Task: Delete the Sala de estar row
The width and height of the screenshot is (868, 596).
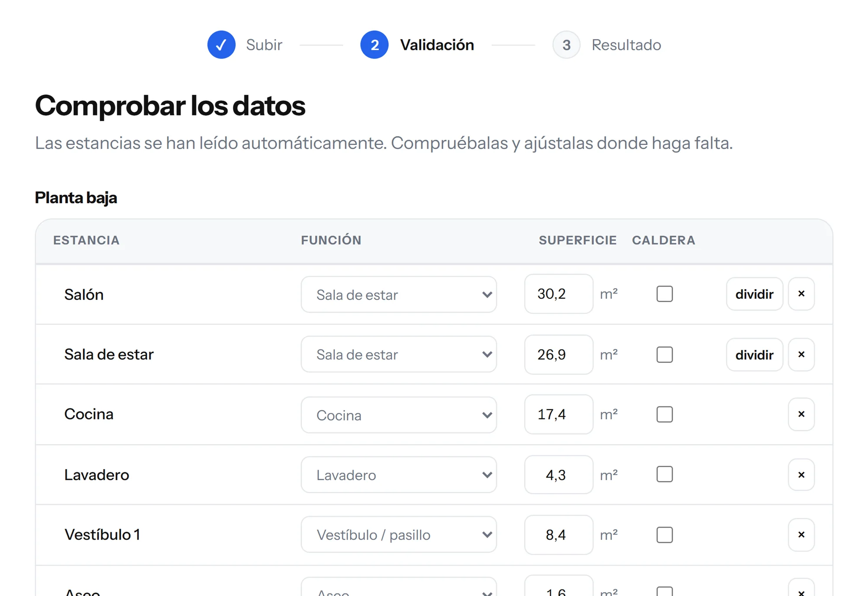Action: (x=801, y=355)
